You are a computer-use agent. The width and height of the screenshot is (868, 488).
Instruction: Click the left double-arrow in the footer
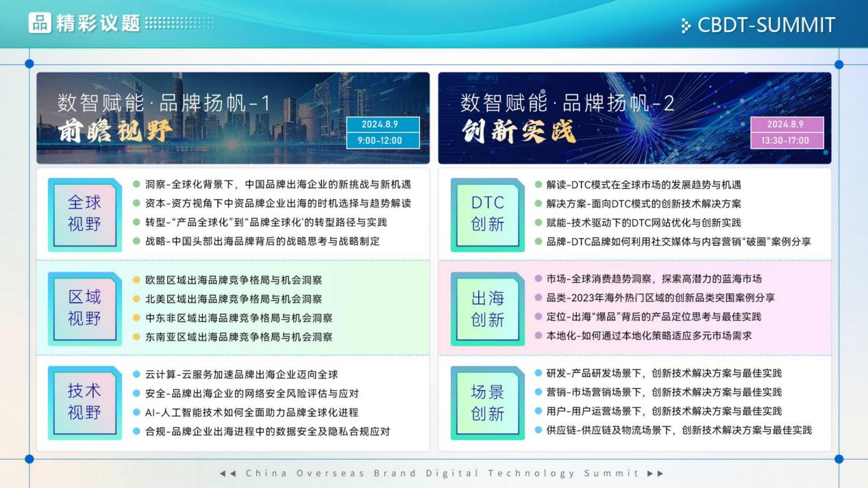click(228, 474)
